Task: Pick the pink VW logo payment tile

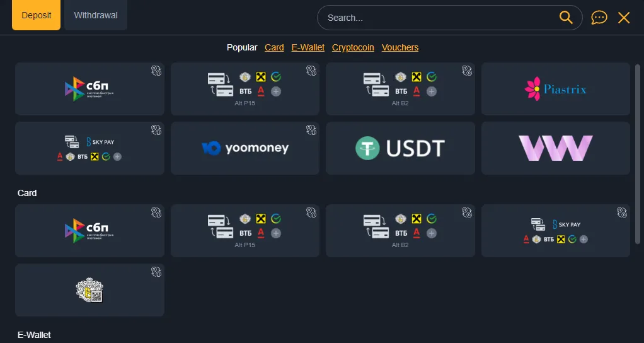Action: [555, 148]
